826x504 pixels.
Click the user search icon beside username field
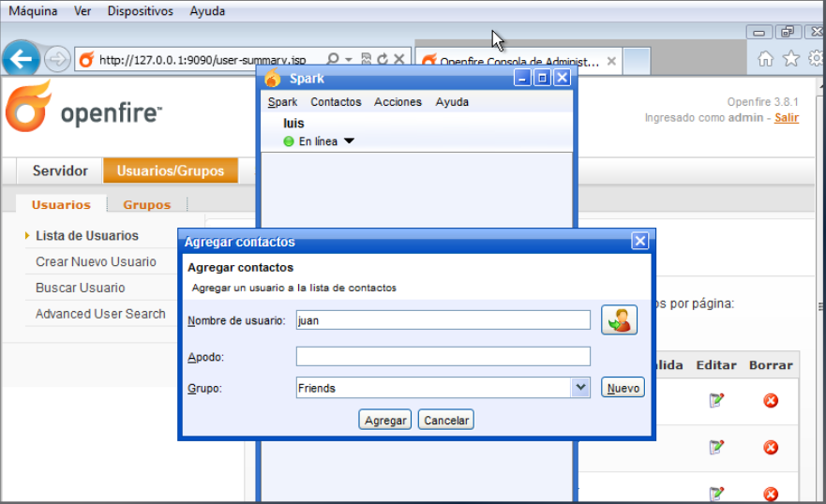[619, 320]
